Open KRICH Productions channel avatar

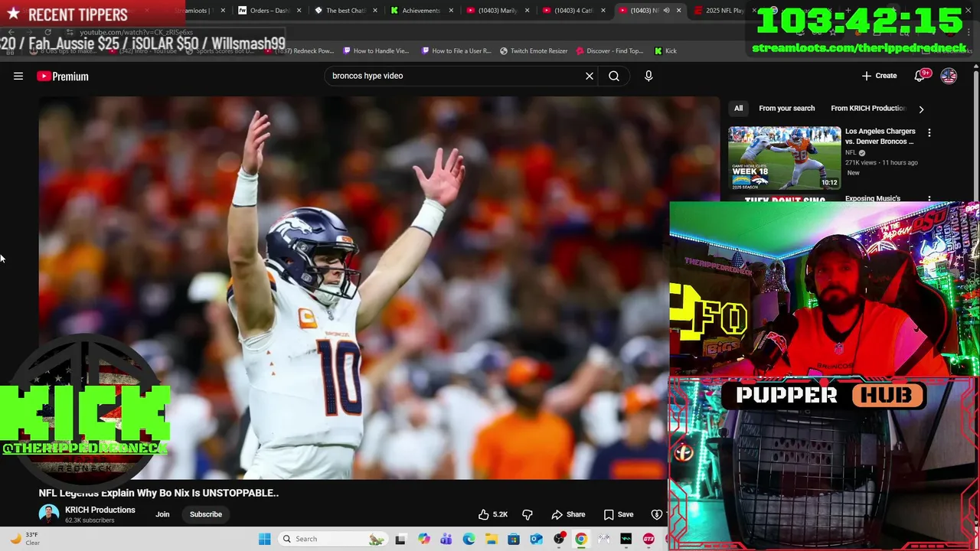pyautogui.click(x=48, y=514)
